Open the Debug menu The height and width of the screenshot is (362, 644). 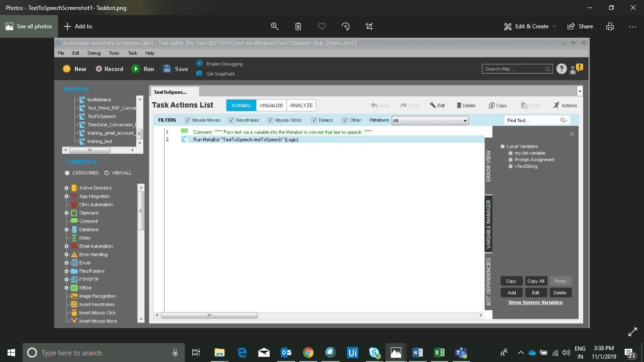click(x=94, y=53)
